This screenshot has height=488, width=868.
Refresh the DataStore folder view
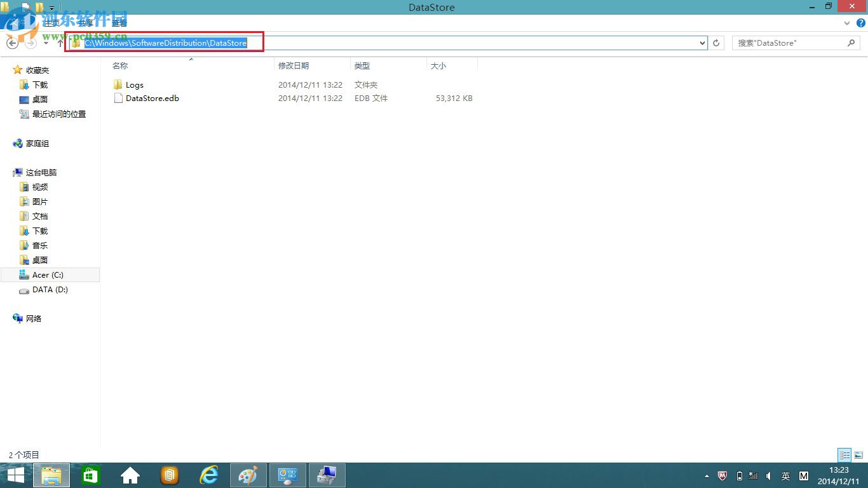[x=717, y=43]
